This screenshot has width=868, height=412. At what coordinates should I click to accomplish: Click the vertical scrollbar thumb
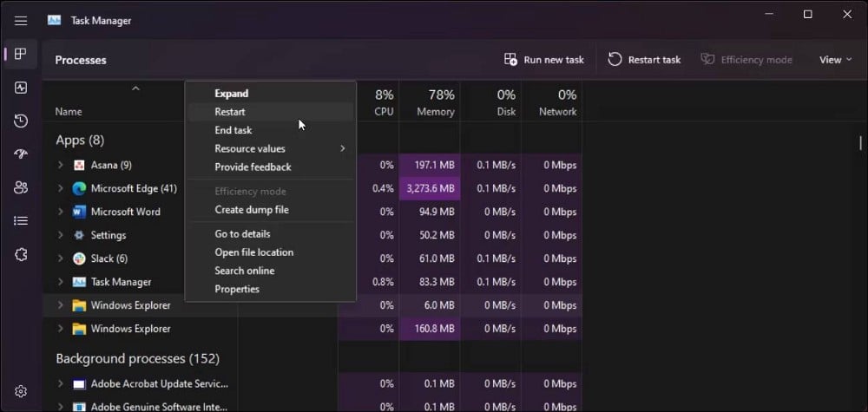(x=860, y=142)
